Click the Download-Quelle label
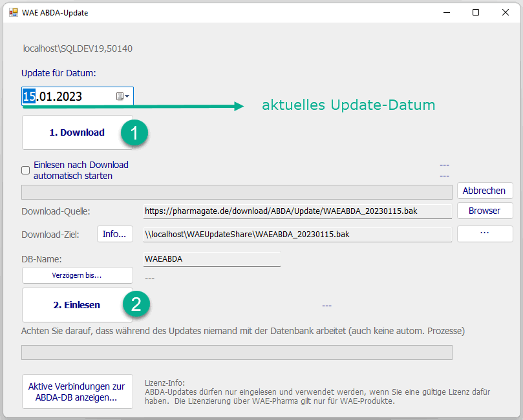The height and width of the screenshot is (420, 523). pos(56,211)
